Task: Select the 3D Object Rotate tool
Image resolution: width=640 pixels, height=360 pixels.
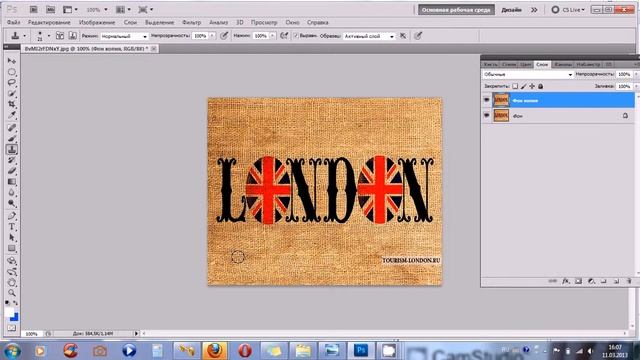Action: [11, 261]
